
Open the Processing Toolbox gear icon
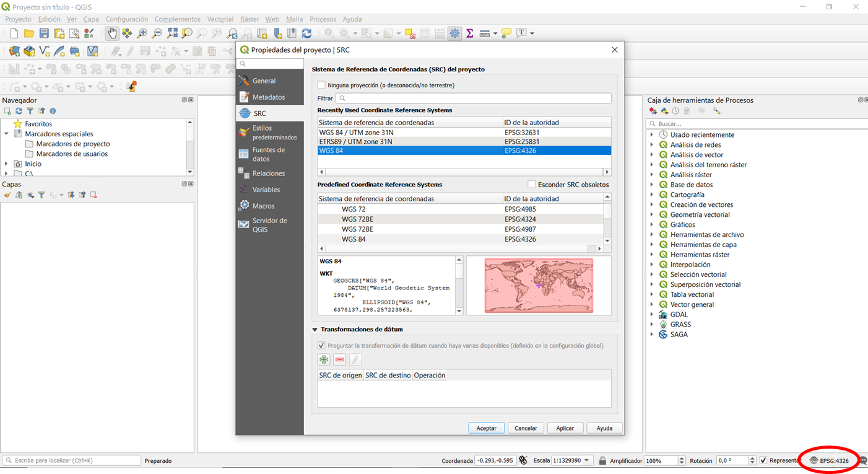pos(455,33)
